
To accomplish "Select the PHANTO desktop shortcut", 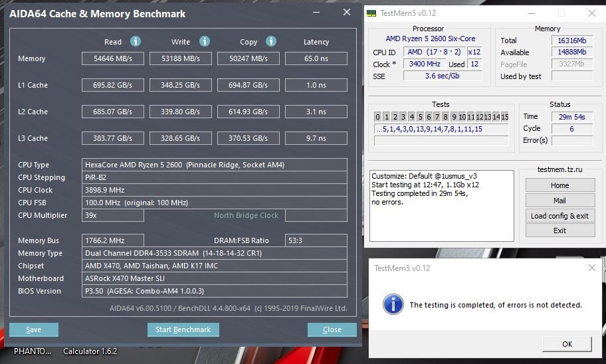I will pos(33,351).
